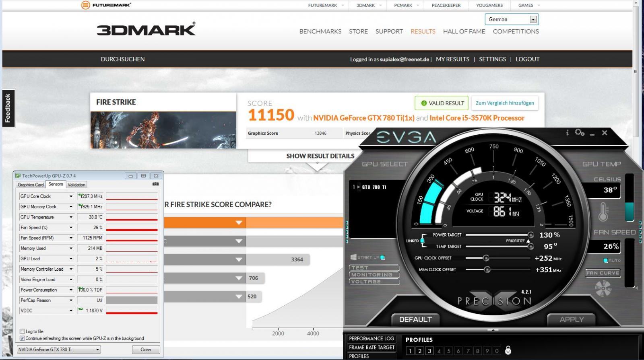The width and height of the screenshot is (644, 360).
Task: Open the PCMark top navigation menu
Action: click(403, 5)
